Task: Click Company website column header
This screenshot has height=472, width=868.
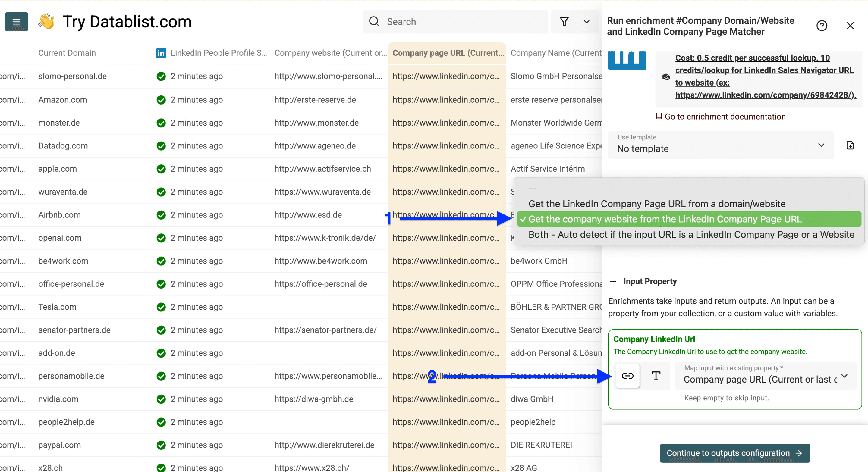Action: 330,53
